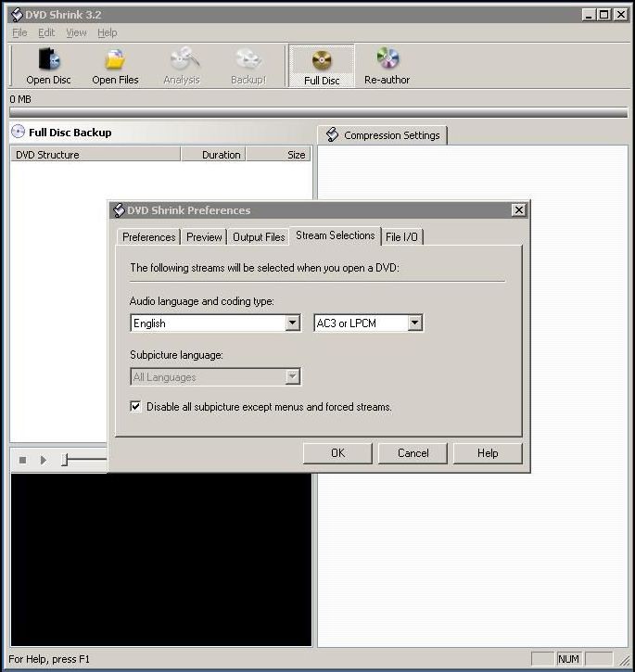Click the "For Help, press F1" status text
635x672 pixels.
tap(49, 659)
